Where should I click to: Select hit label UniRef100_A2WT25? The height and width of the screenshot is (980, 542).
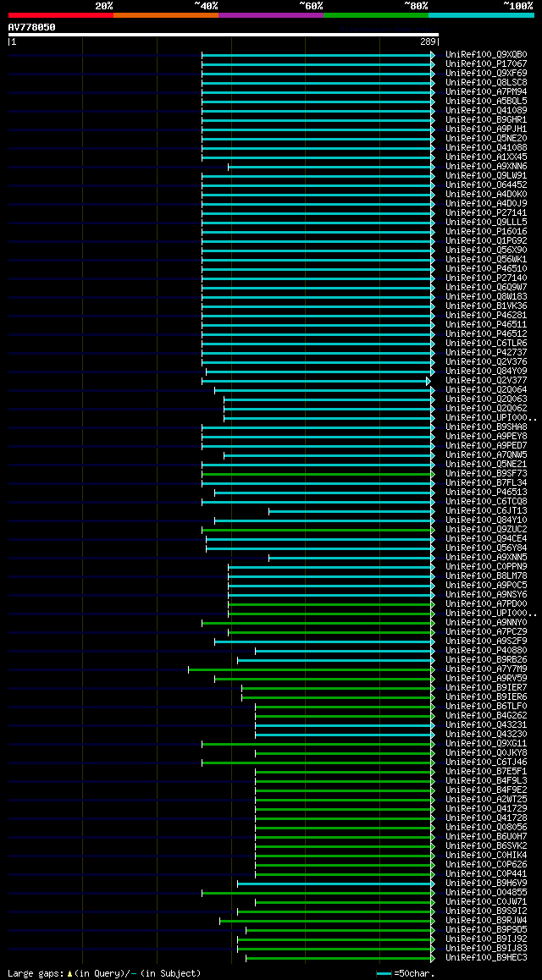[x=486, y=800]
